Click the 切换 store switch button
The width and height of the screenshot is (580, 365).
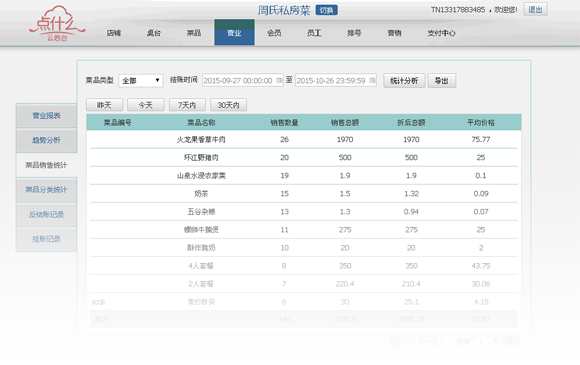click(x=326, y=10)
